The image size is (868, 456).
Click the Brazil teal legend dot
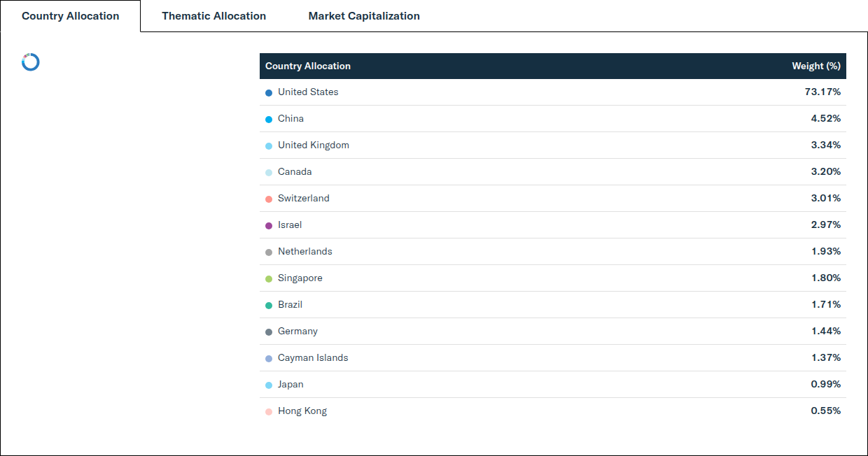269,306
